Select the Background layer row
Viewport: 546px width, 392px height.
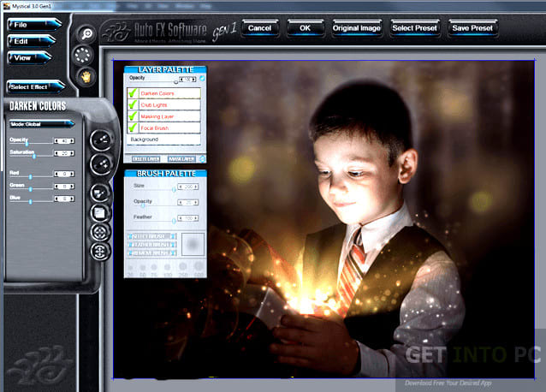[x=163, y=140]
